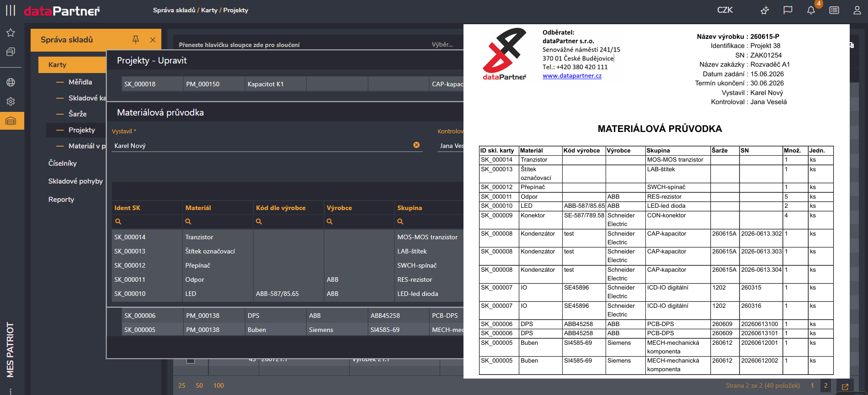Screen dimensions: 868x395
Task: Click MATERIÁLOVÁ PRŮVODKA report title
Action: coord(660,129)
